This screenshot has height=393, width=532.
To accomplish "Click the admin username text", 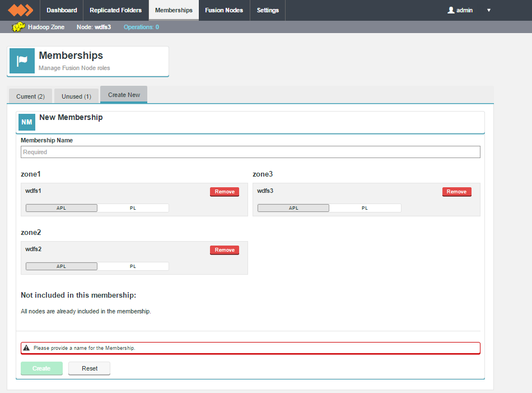I will (464, 10).
